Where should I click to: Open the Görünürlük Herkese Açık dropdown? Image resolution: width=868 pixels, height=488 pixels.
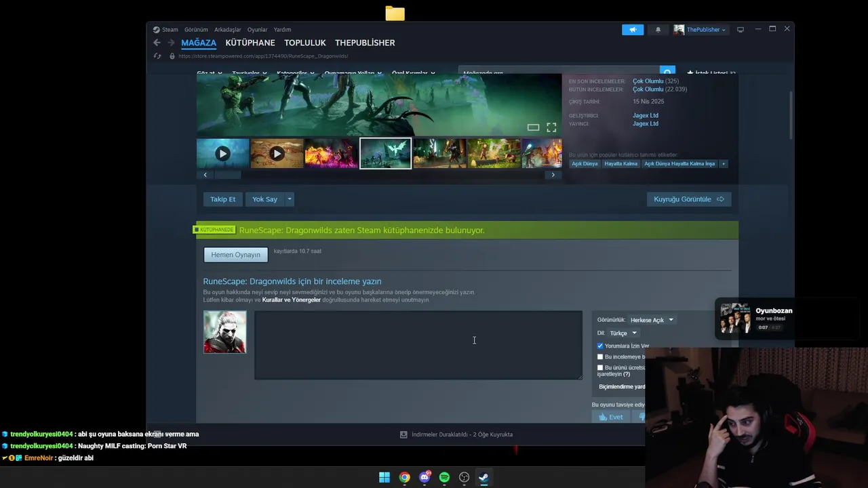(652, 320)
